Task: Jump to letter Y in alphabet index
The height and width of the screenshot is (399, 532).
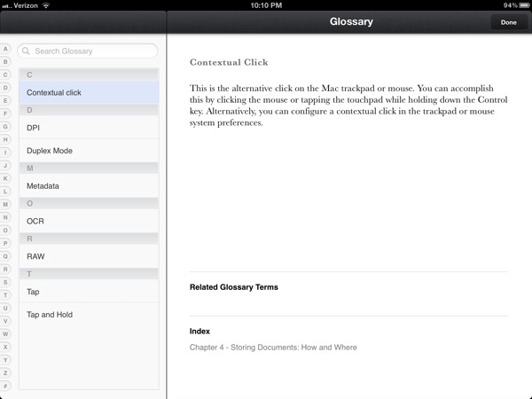Action: click(5, 360)
